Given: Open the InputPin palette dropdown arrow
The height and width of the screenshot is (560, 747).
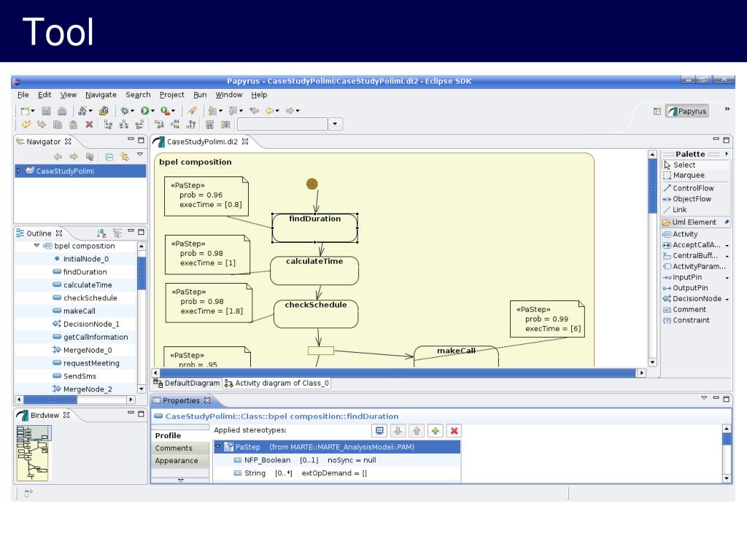Looking at the screenshot, I should tap(727, 278).
